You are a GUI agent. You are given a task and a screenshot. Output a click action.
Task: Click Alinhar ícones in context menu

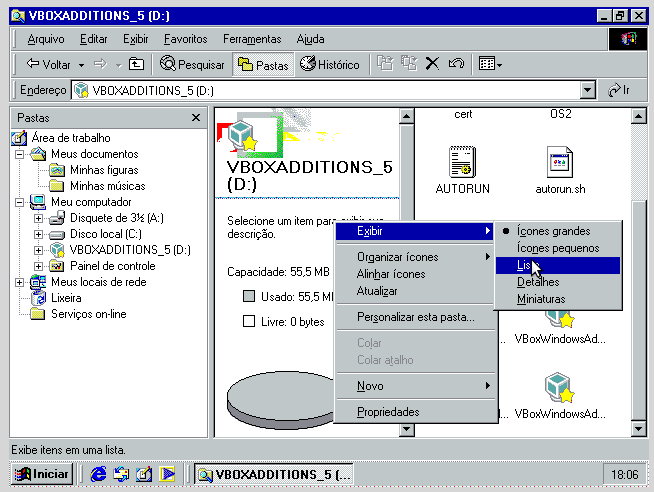click(415, 274)
